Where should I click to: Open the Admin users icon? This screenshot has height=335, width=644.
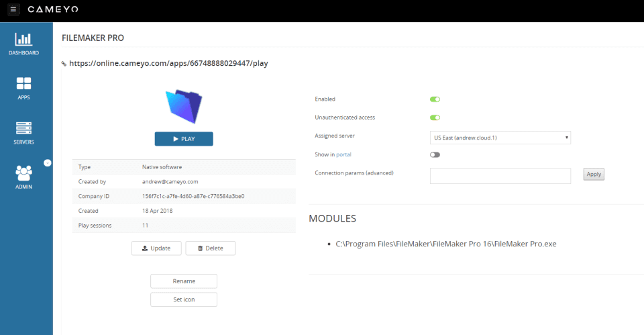pyautogui.click(x=23, y=173)
